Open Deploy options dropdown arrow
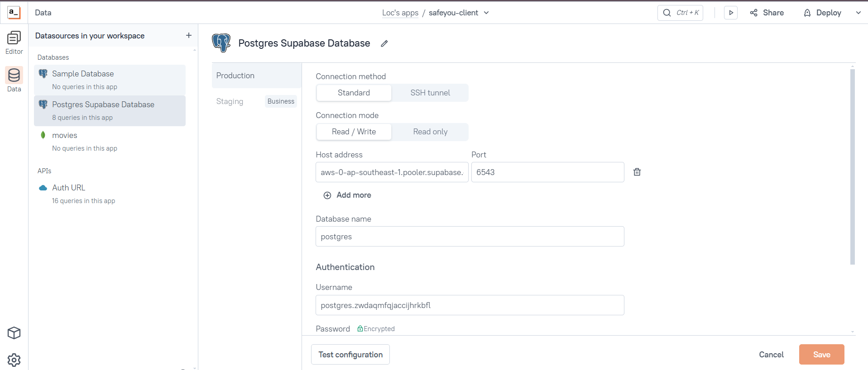The height and width of the screenshot is (370, 868). (858, 13)
